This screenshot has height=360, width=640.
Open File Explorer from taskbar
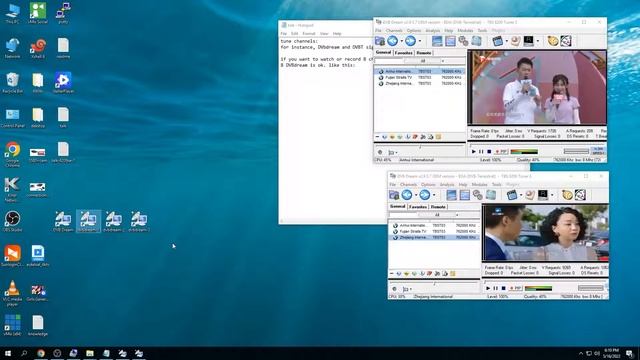pos(90,353)
